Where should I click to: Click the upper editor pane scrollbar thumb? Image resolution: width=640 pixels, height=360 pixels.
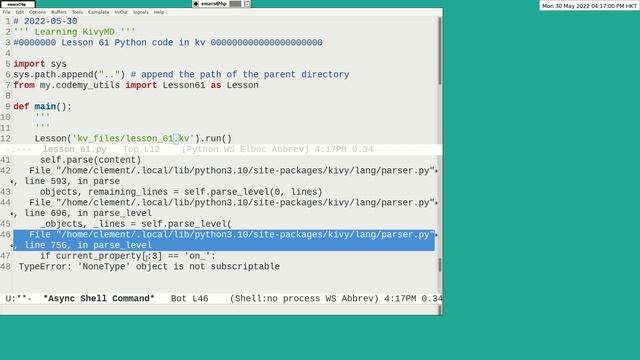pyautogui.click(x=440, y=51)
